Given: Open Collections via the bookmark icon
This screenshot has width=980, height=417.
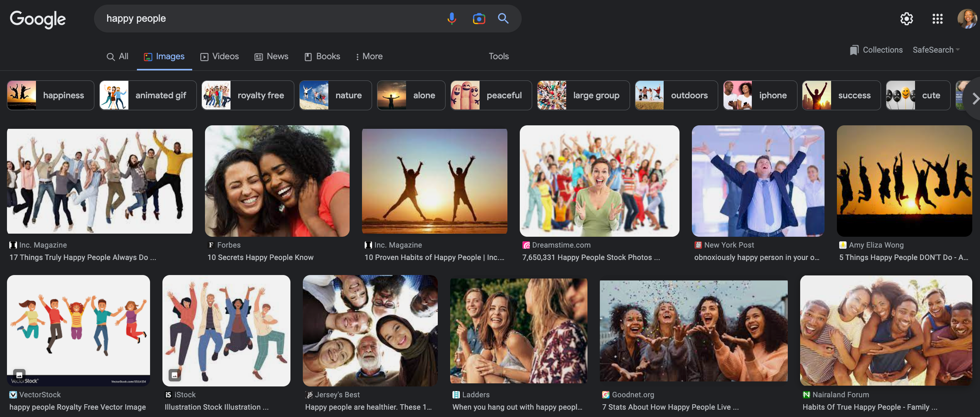Looking at the screenshot, I should (x=876, y=50).
